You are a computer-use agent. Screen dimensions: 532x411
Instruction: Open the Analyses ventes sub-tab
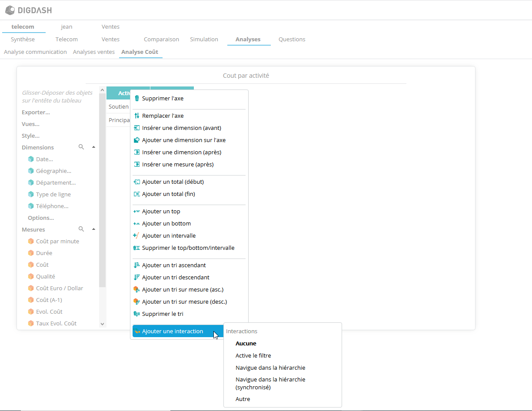click(x=94, y=52)
